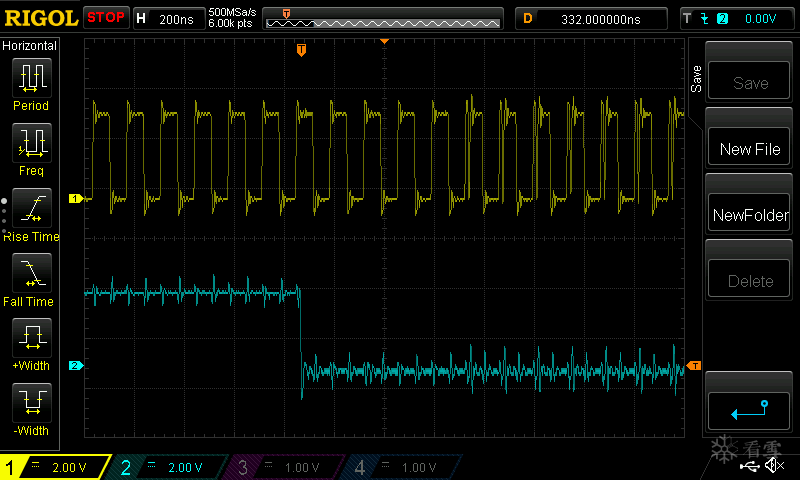800x480 pixels.
Task: Click the trigger level marker on right edge
Action: click(x=694, y=365)
